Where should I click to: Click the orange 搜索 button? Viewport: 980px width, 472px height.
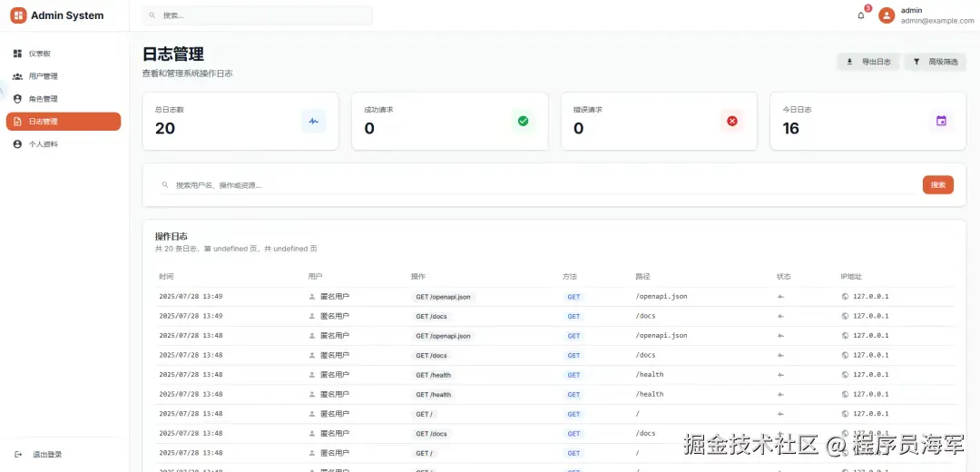[x=938, y=185]
